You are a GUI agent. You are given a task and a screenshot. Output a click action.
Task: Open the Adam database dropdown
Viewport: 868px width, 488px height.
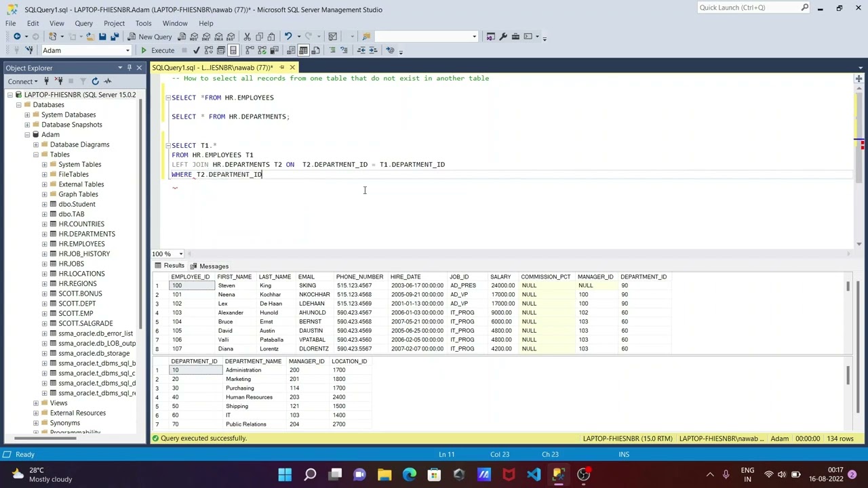coord(127,50)
